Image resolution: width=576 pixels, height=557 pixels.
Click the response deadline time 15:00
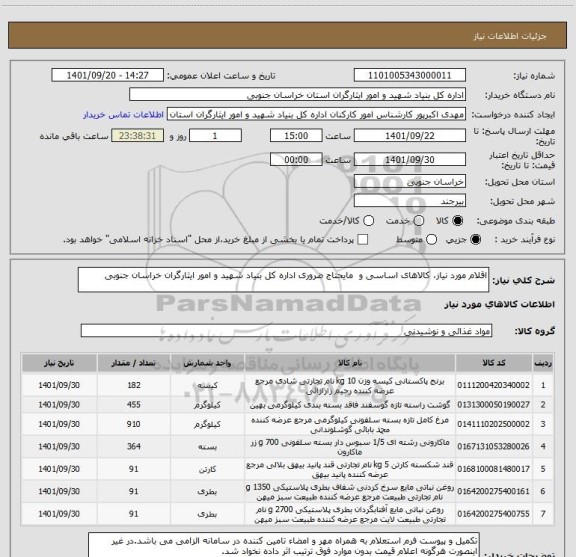[296, 136]
